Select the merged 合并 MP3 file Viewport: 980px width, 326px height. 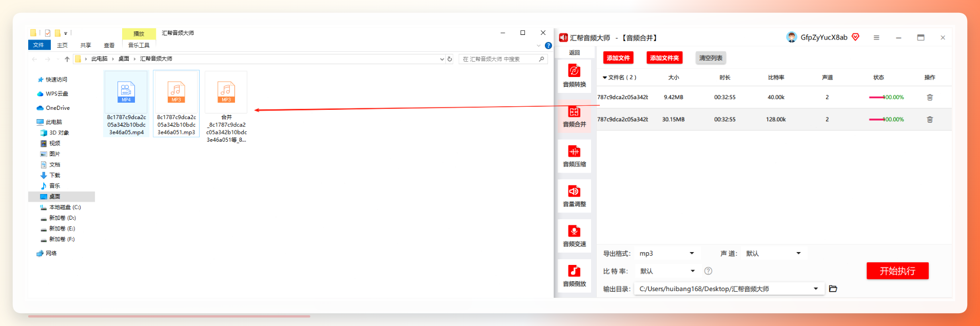click(x=226, y=107)
